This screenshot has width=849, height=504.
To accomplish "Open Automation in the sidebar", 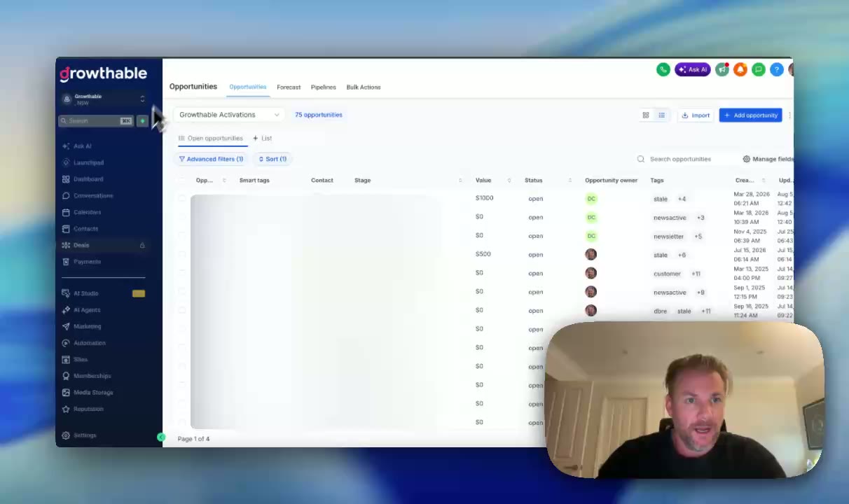I will click(89, 343).
